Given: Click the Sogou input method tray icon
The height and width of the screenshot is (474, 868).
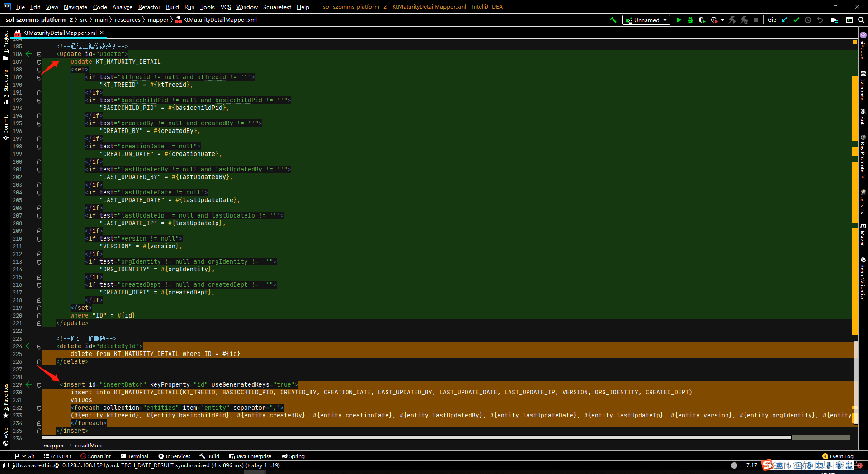Looking at the screenshot, I should 767,465.
